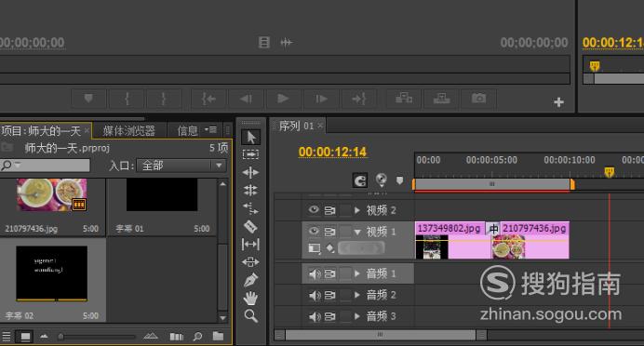Image resolution: width=644 pixels, height=346 pixels.
Task: Click the timeline work area bar
Action: (492, 184)
